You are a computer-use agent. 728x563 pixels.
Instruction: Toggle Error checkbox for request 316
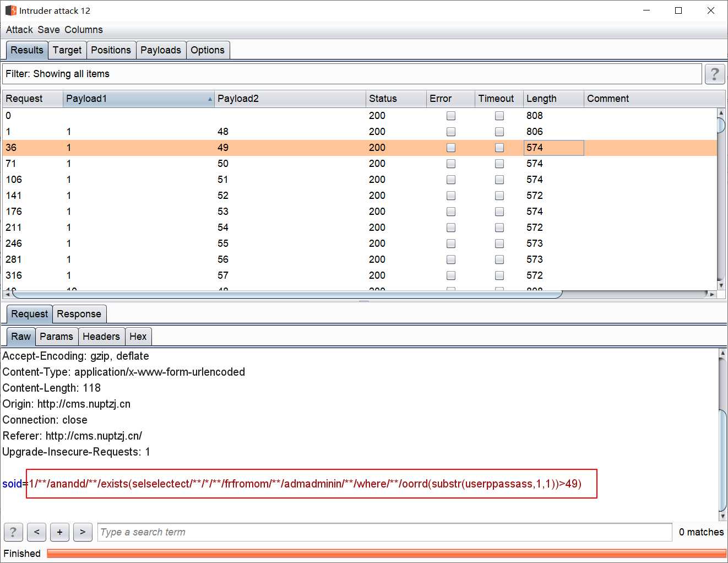[451, 275]
